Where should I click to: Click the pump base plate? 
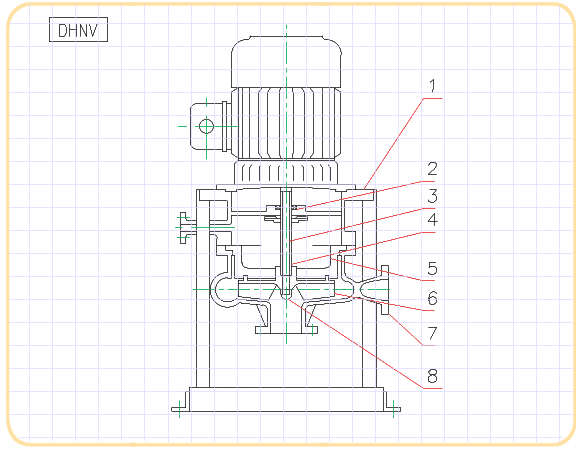[286, 399]
